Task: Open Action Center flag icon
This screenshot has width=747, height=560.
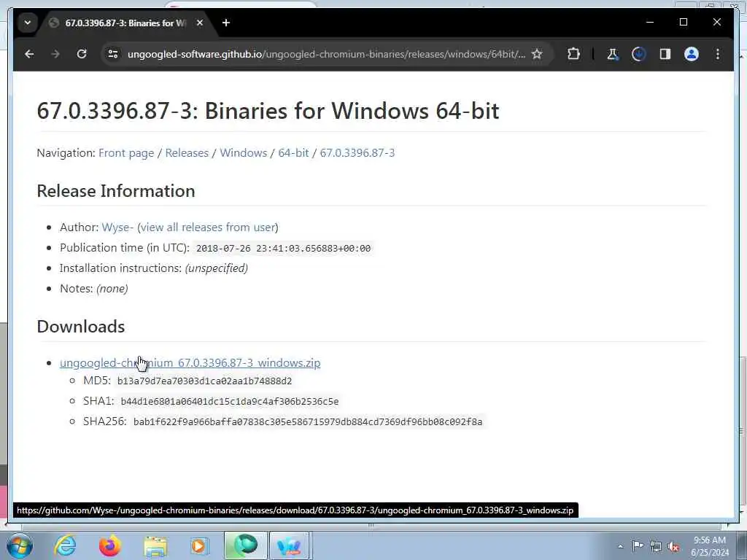Action: [x=638, y=546]
